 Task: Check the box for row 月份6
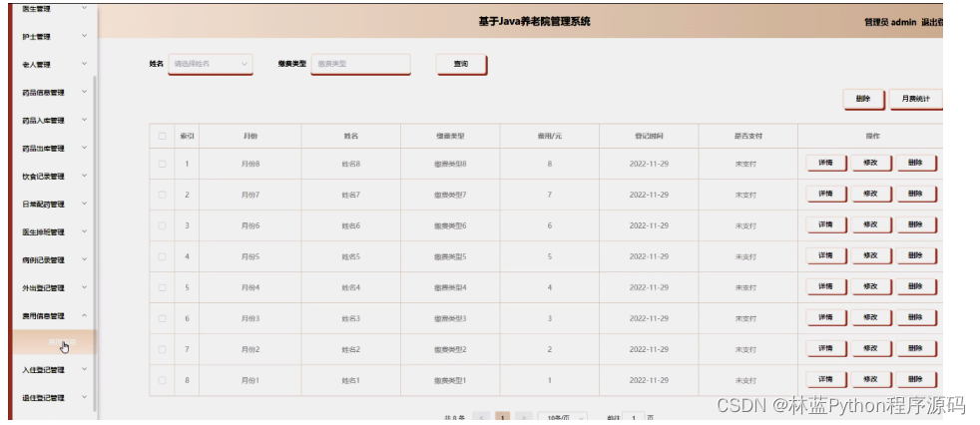[x=162, y=225]
